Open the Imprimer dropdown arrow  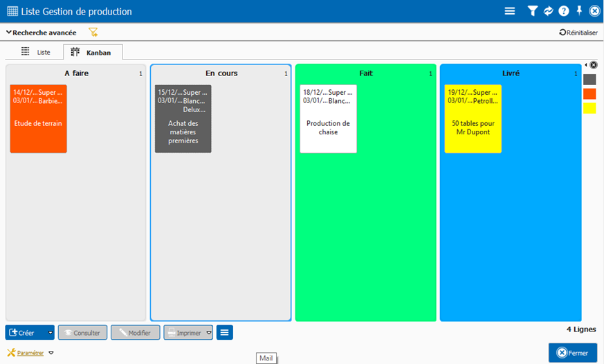coord(209,333)
